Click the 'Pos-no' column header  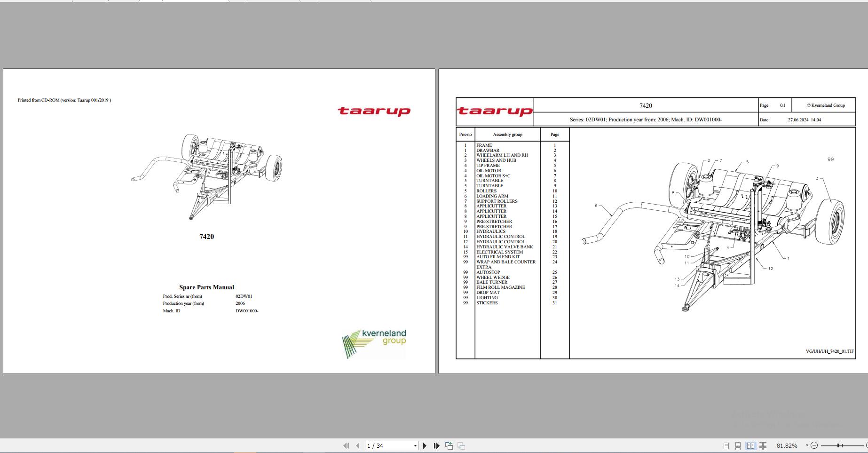[465, 135]
